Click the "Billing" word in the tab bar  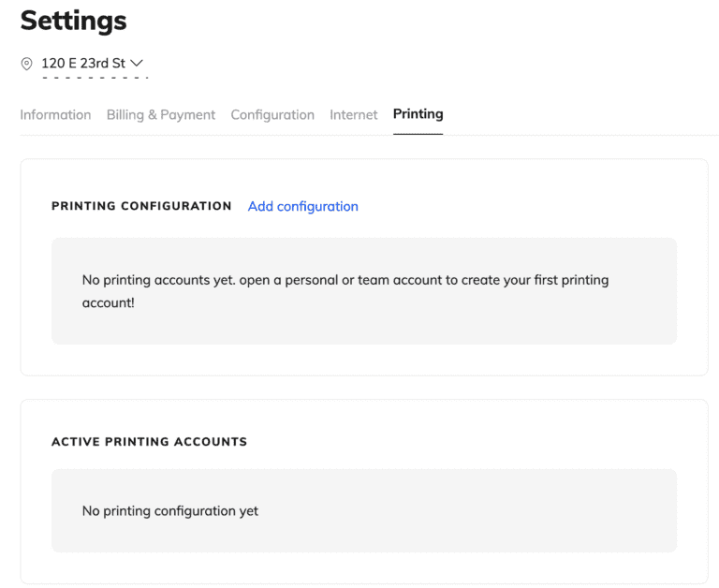click(125, 114)
